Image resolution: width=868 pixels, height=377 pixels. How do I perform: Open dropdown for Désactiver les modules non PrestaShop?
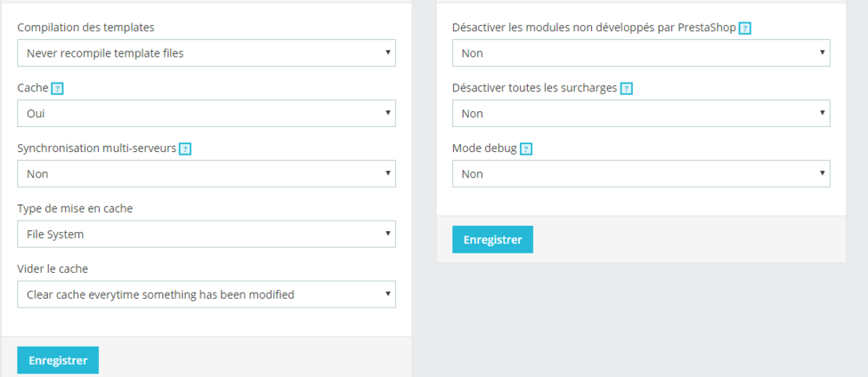pos(641,53)
